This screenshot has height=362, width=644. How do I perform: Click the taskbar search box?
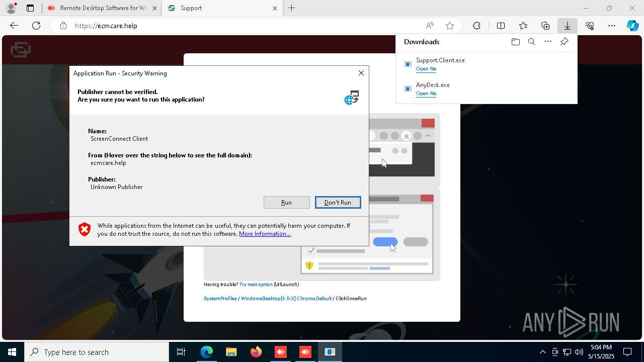[97, 352]
